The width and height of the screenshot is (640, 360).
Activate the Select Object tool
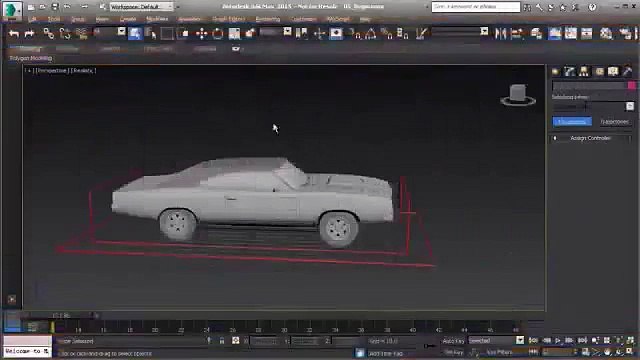coord(135,33)
